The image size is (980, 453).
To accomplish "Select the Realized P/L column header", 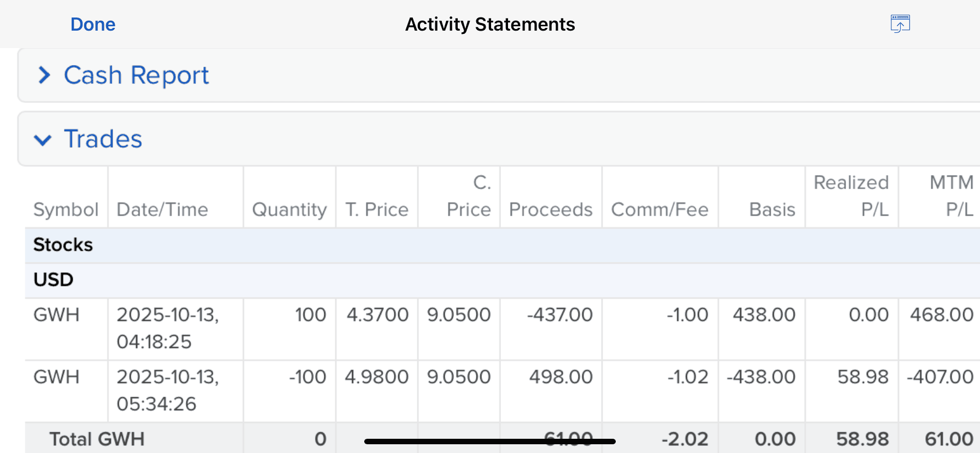I will (x=851, y=196).
